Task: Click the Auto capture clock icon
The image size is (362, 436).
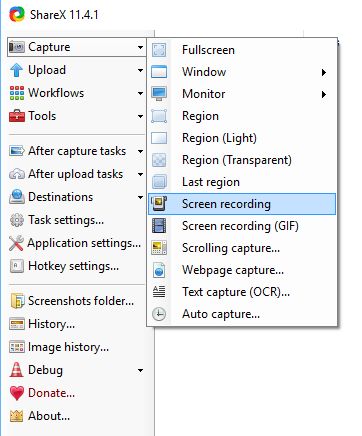Action: tap(159, 314)
